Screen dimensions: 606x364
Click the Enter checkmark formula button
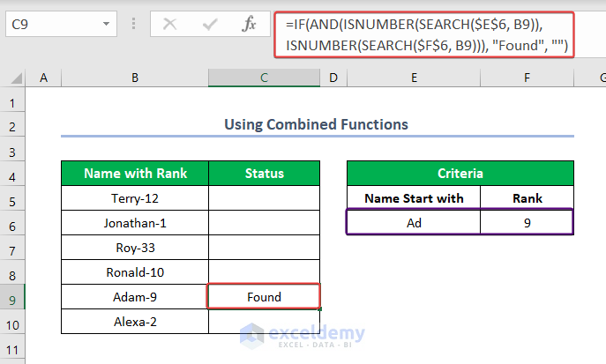pyautogui.click(x=210, y=25)
